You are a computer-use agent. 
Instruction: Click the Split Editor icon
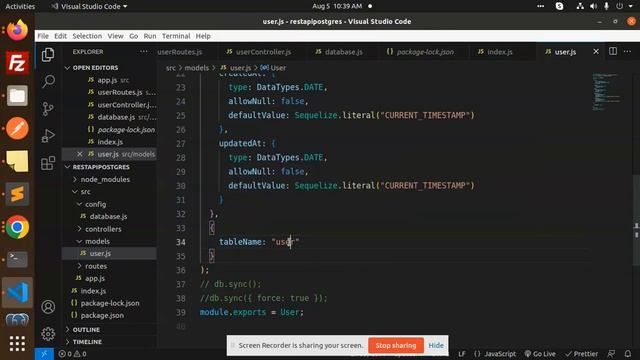613,51
